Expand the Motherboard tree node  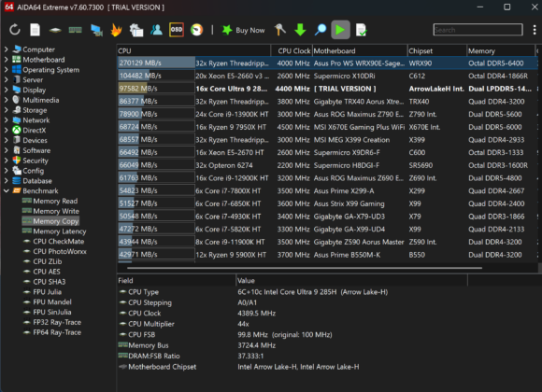[7, 60]
